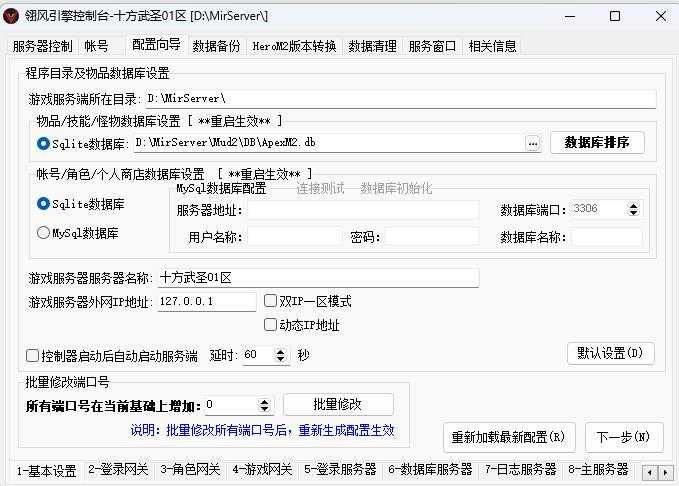Increase the startup delay seconds
This screenshot has height=486, width=679.
281,352
